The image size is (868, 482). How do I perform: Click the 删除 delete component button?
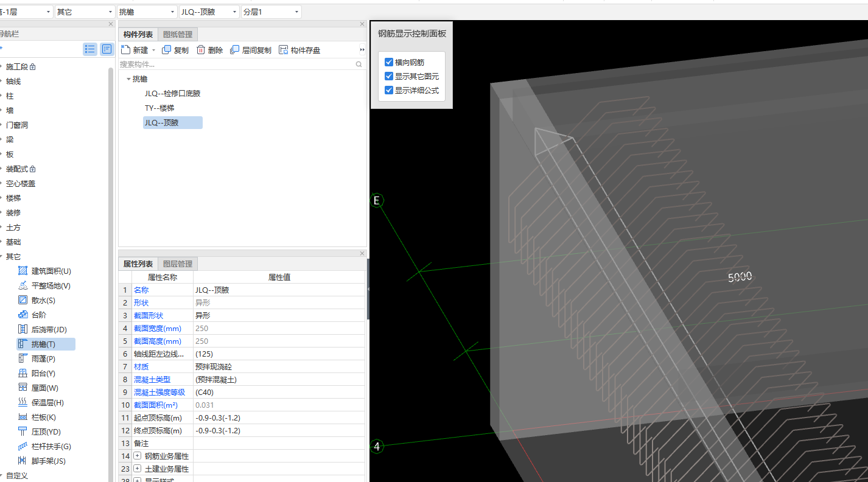pyautogui.click(x=209, y=50)
